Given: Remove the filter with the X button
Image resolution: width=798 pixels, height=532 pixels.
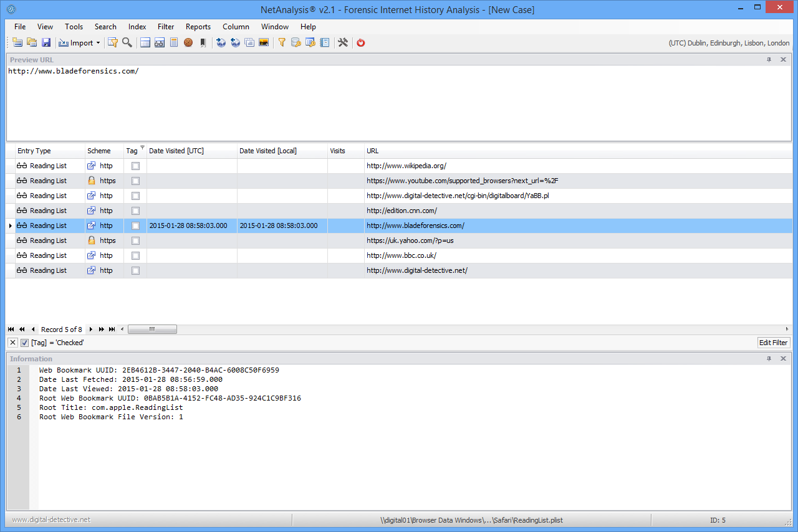Looking at the screenshot, I should coord(12,343).
